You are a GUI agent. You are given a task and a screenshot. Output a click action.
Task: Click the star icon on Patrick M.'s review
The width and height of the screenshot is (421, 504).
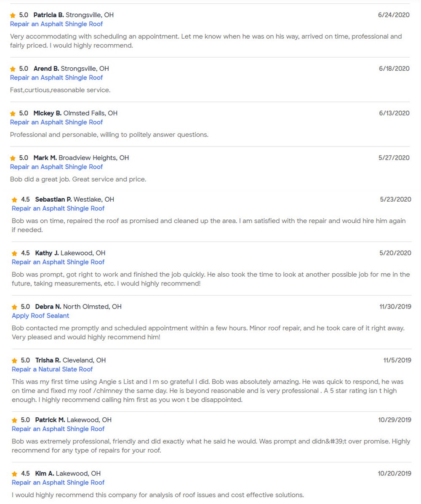coord(15,420)
